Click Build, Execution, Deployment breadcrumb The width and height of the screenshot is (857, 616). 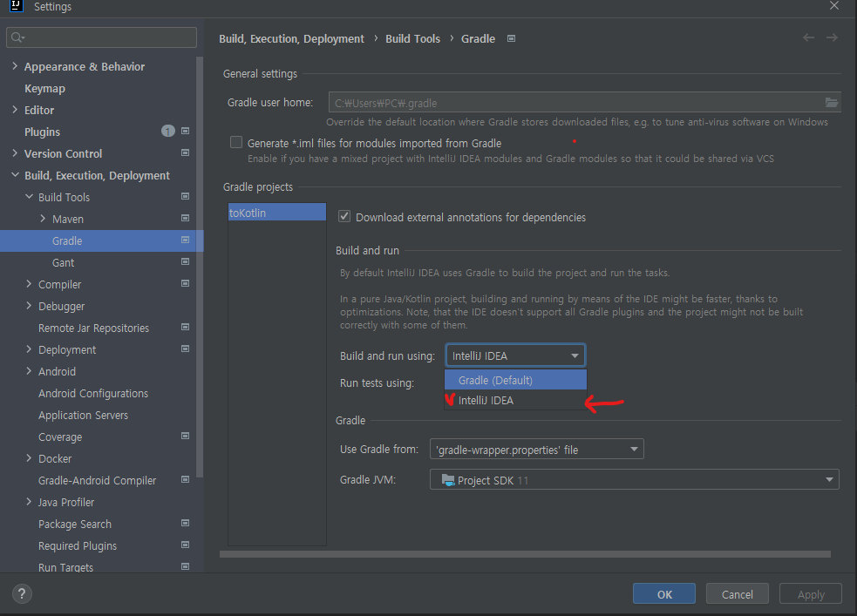(291, 39)
